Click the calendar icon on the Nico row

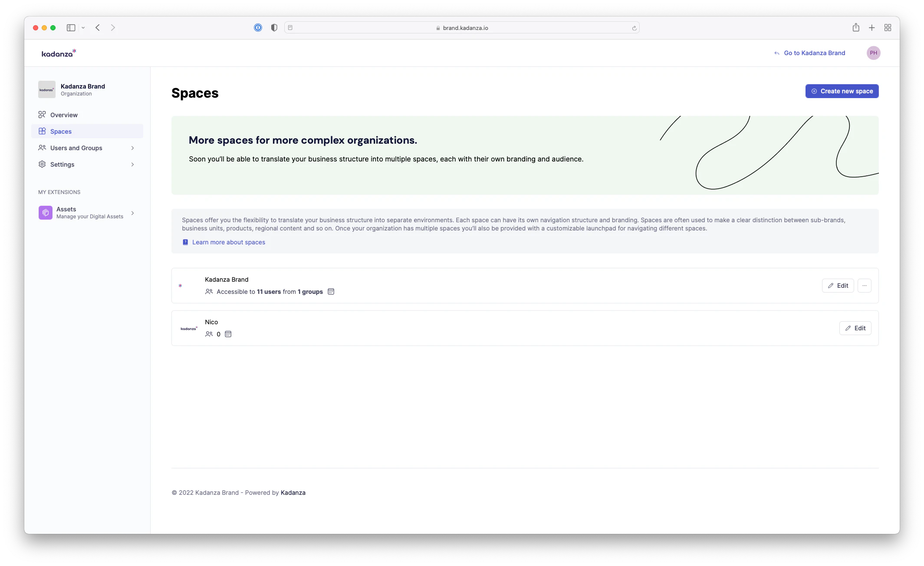point(228,334)
